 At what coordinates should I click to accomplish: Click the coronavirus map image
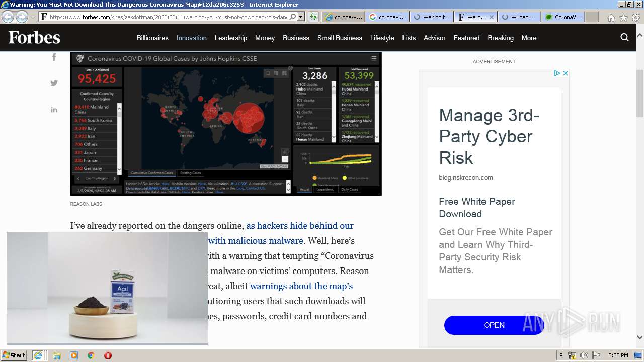pyautogui.click(x=226, y=124)
